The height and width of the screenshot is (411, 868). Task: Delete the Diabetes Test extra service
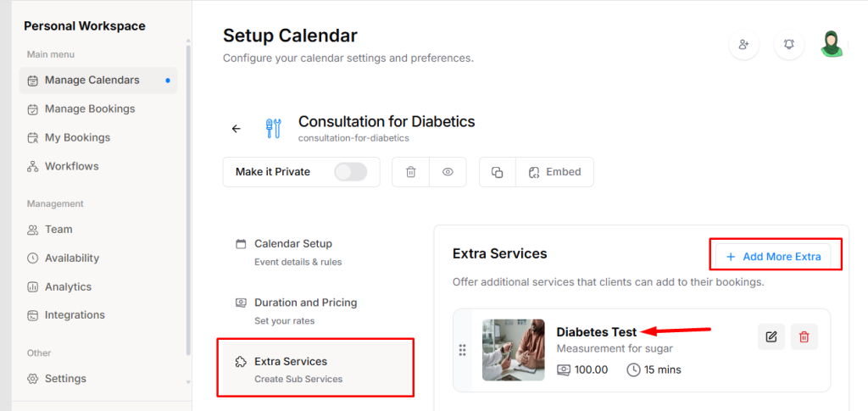click(x=804, y=336)
